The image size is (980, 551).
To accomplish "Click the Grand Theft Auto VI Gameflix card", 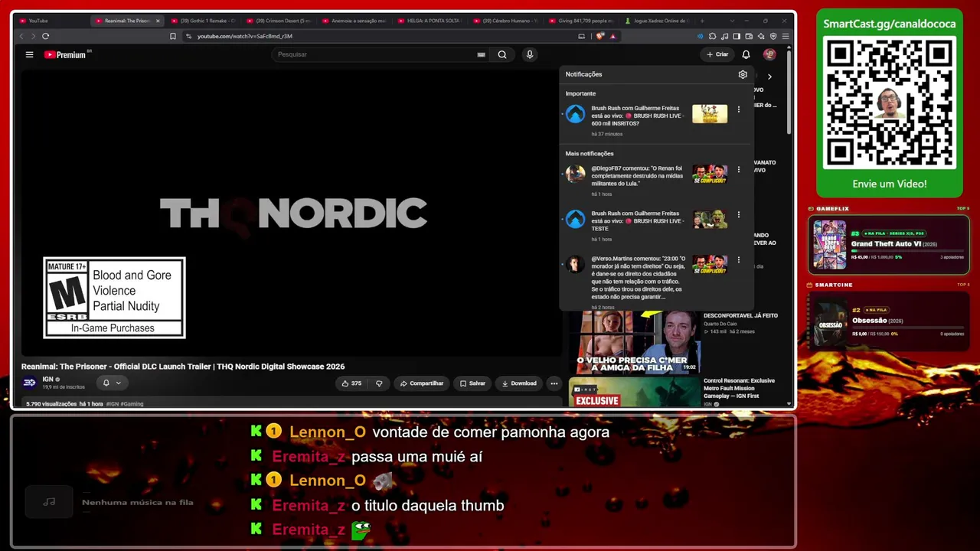I will [x=889, y=245].
